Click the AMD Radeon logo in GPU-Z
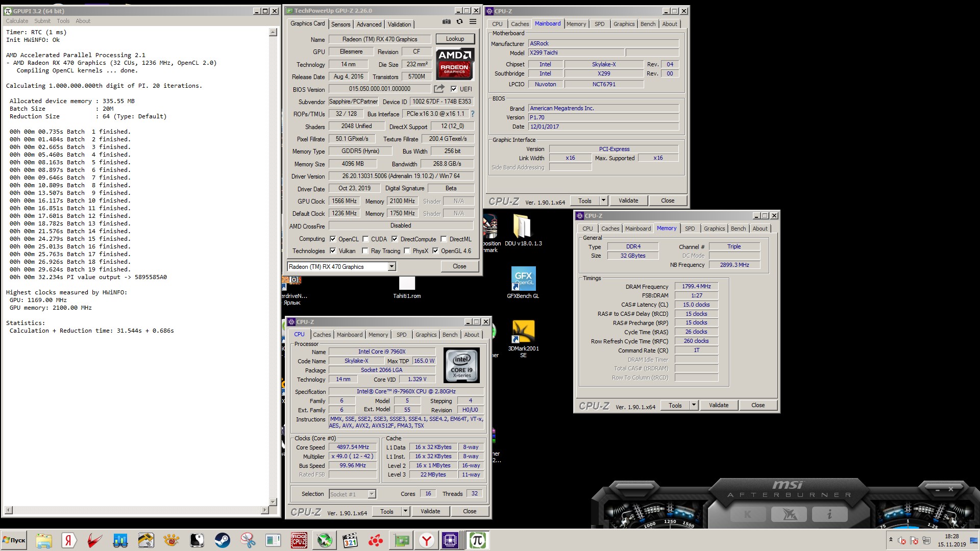 (x=455, y=64)
